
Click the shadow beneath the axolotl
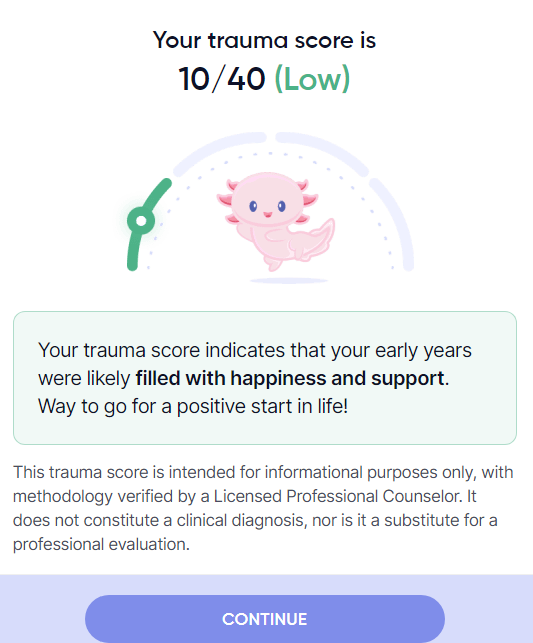tap(289, 280)
